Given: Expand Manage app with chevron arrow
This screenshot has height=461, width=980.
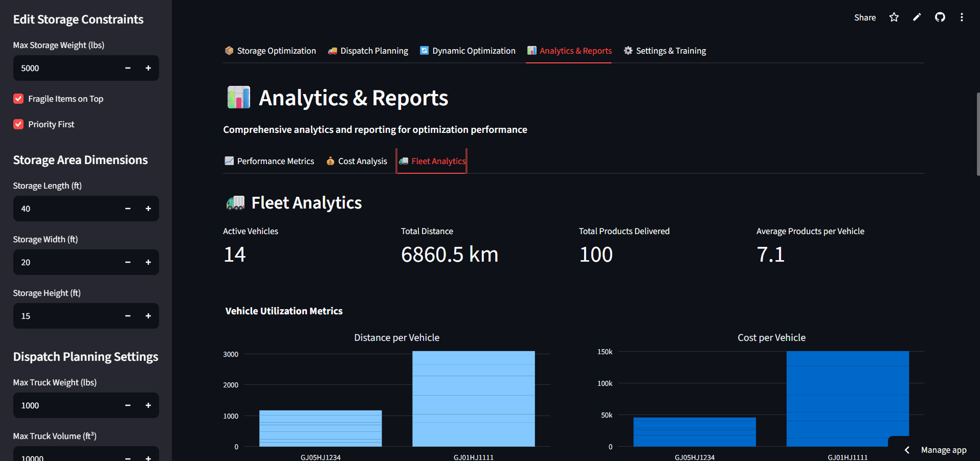Looking at the screenshot, I should point(907,450).
